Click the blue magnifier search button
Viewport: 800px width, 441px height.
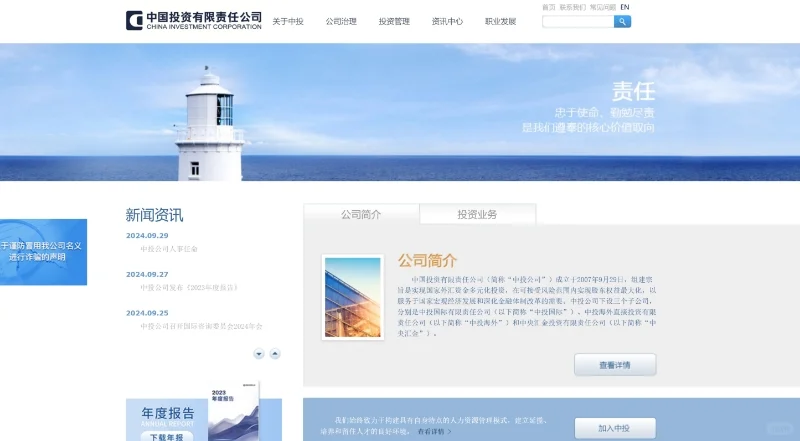622,21
